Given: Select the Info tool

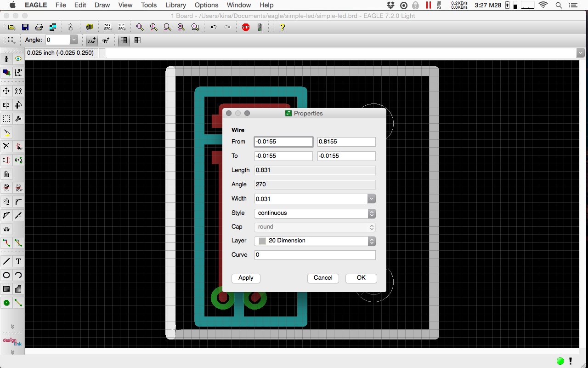Looking at the screenshot, I should [x=6, y=59].
